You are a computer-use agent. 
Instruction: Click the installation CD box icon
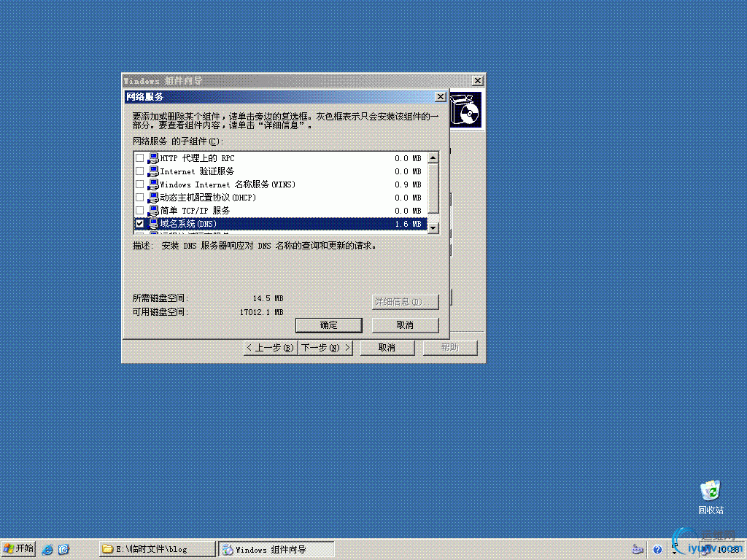[465, 110]
